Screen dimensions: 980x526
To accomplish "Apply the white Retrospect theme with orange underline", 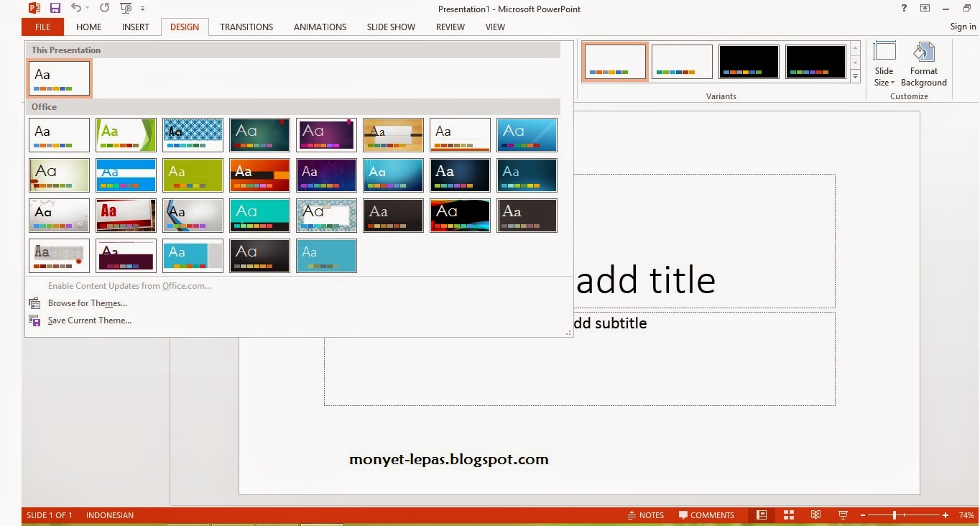I will pyautogui.click(x=460, y=135).
